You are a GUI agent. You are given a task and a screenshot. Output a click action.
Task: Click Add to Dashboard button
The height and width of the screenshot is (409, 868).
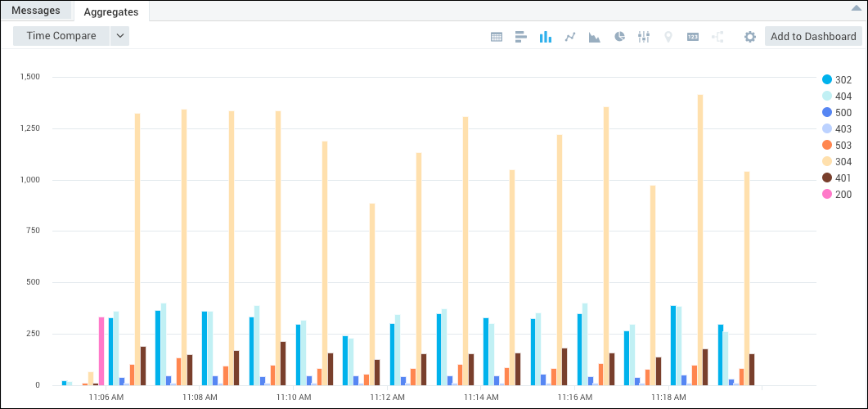tap(813, 36)
